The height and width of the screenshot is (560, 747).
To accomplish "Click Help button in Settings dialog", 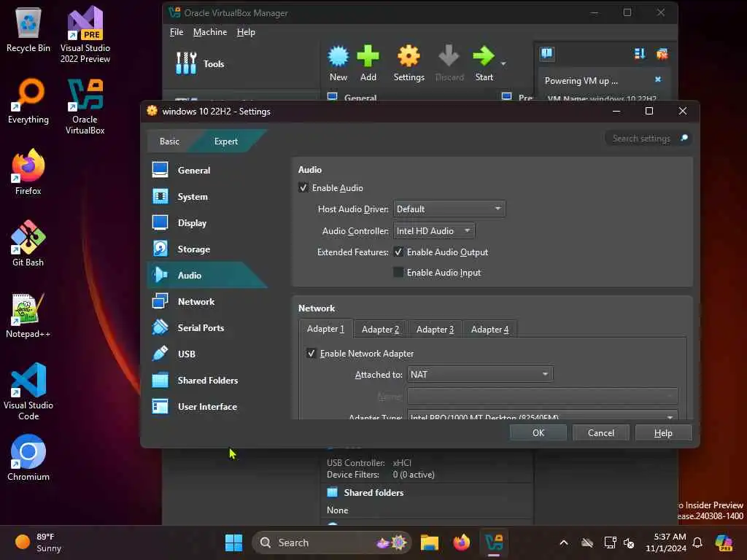I will pos(663,432).
